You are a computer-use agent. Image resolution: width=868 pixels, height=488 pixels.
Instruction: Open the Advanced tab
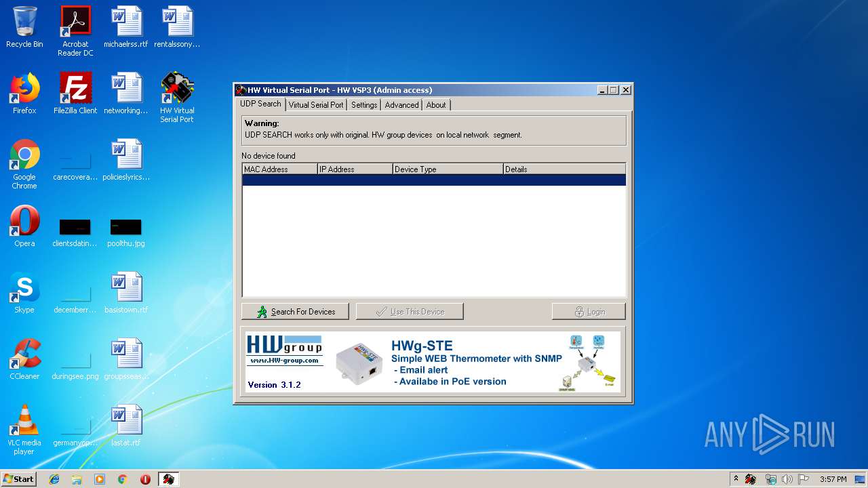click(x=401, y=105)
